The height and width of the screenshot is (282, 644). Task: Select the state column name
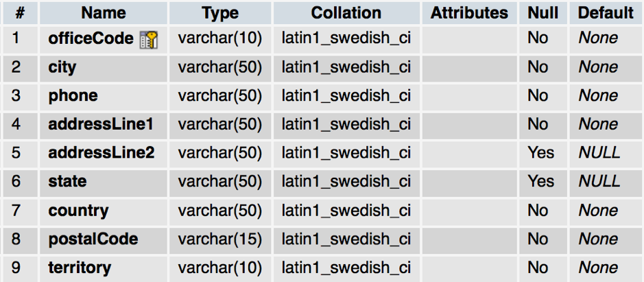[x=67, y=181]
